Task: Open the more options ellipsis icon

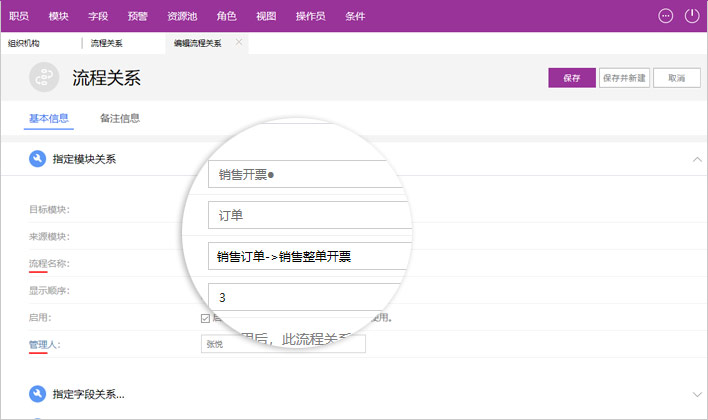Action: click(666, 16)
